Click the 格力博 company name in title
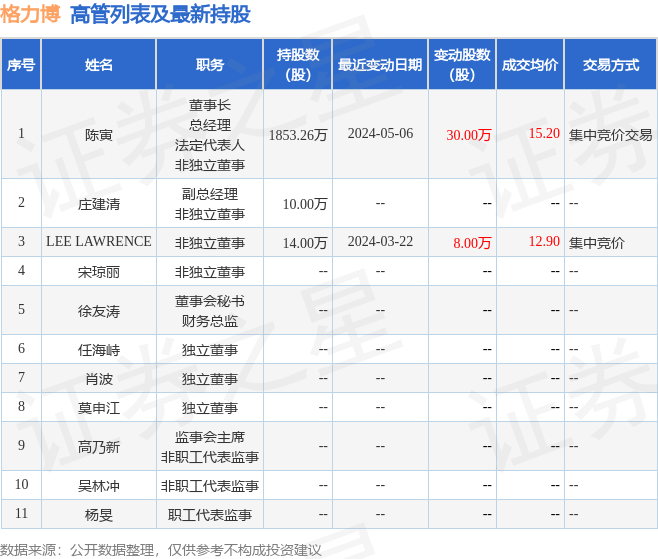The height and width of the screenshot is (559, 658). click(30, 14)
